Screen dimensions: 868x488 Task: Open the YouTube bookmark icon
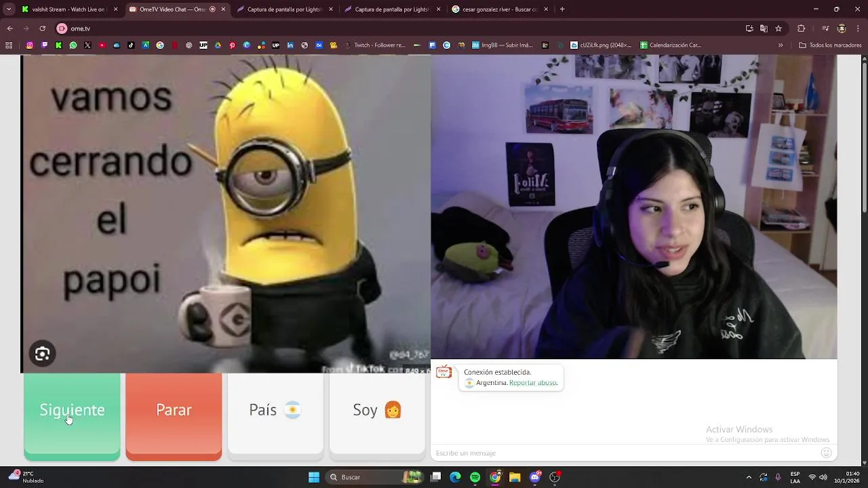pos(102,45)
